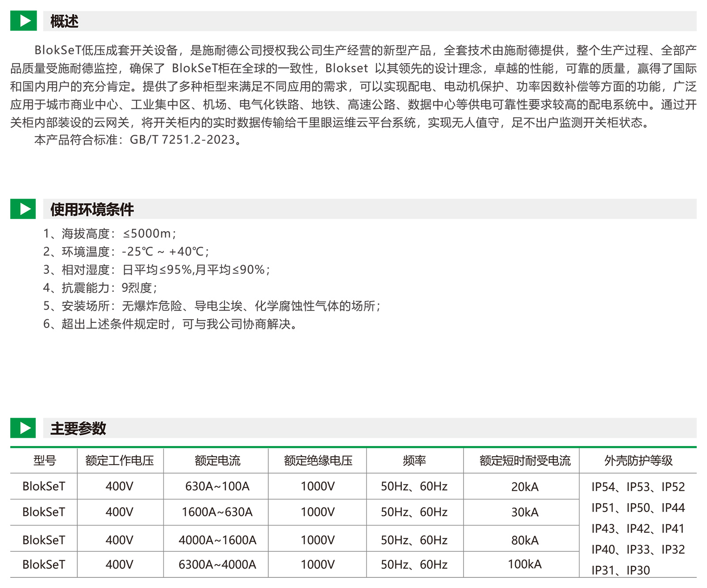Click the 频率 column header
Viewport: 707px width, 588px height.
(414, 461)
